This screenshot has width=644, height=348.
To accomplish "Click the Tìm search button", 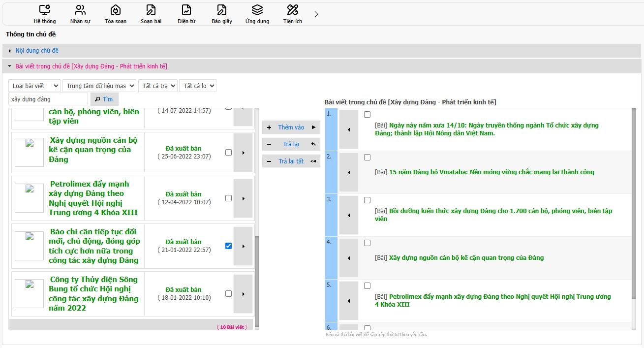I will tap(104, 99).
